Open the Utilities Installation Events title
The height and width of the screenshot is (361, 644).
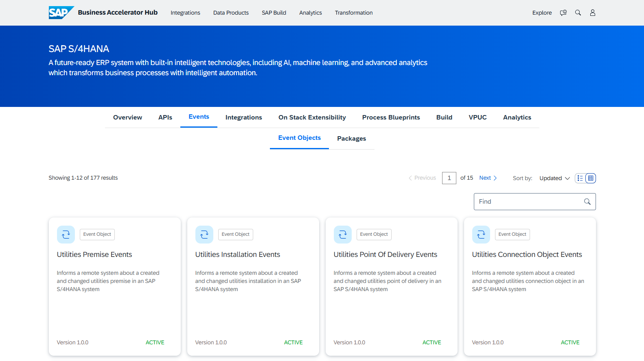pos(238,254)
